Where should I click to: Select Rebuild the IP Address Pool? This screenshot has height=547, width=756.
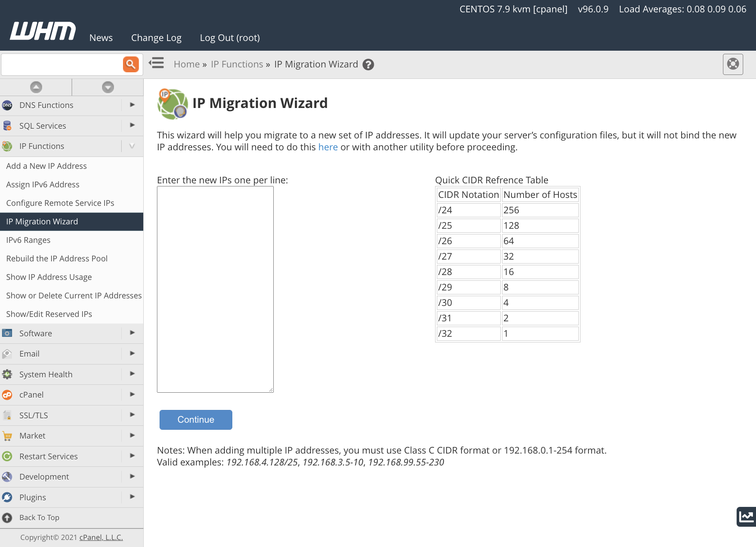(x=57, y=259)
